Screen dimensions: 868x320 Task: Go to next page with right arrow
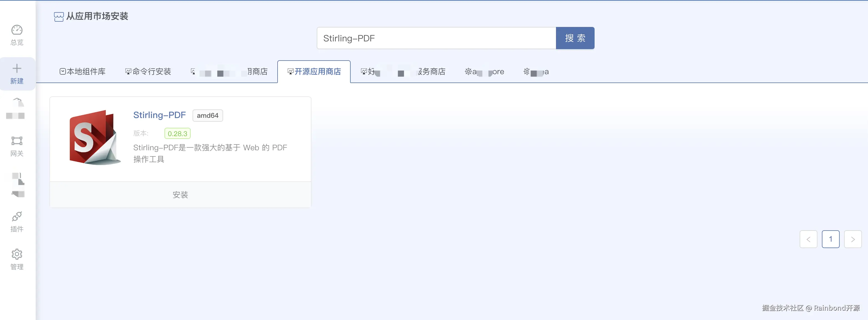pyautogui.click(x=852, y=239)
